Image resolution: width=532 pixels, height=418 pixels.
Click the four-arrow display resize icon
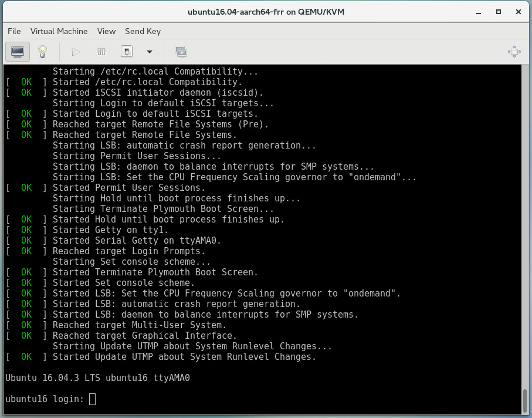coord(514,52)
